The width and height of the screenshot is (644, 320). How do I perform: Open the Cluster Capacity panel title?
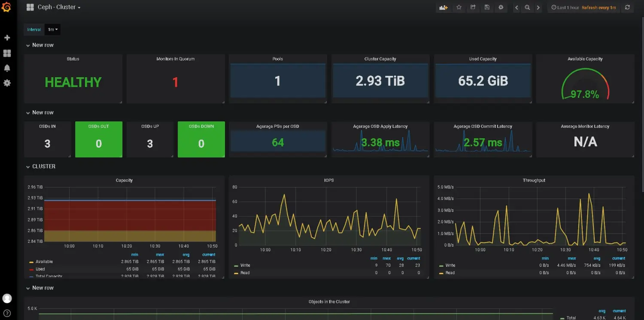(380, 59)
